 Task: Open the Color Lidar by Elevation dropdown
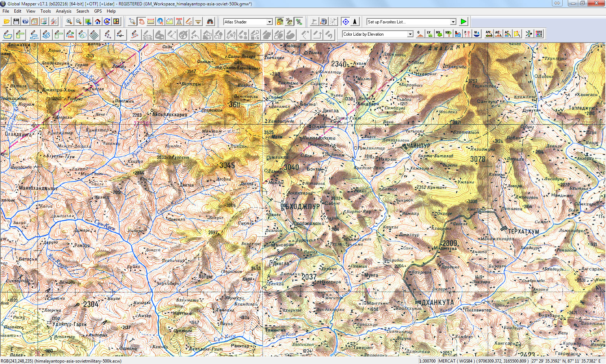(x=410, y=34)
